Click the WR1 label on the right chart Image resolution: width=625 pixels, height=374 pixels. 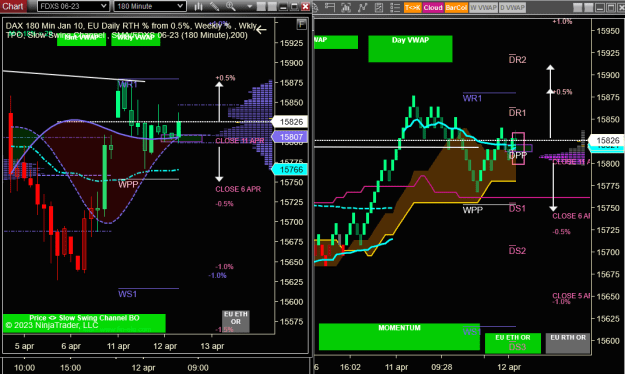click(472, 98)
